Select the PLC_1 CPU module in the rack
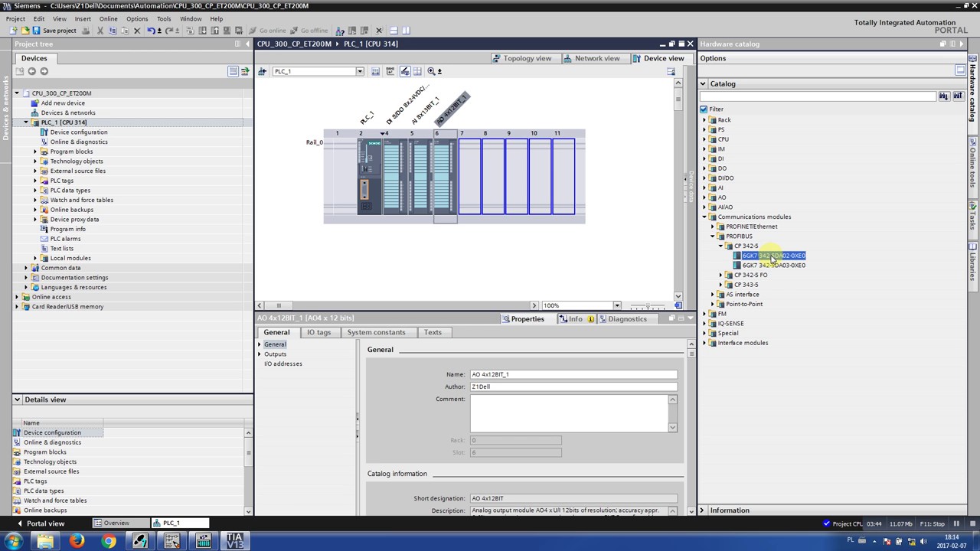The image size is (980, 551). pos(368,177)
